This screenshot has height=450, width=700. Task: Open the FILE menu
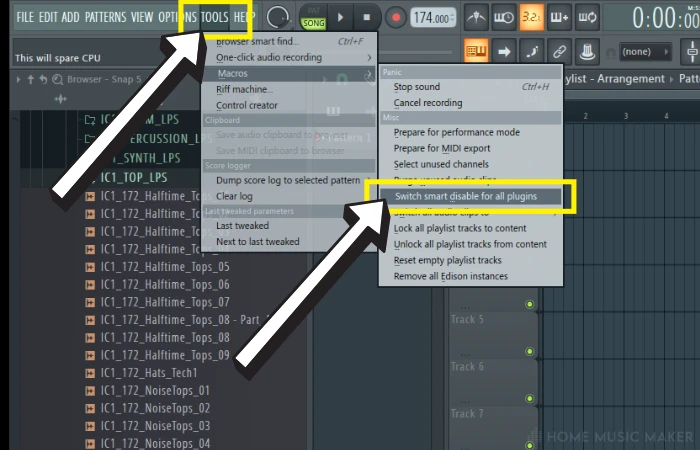(x=25, y=17)
